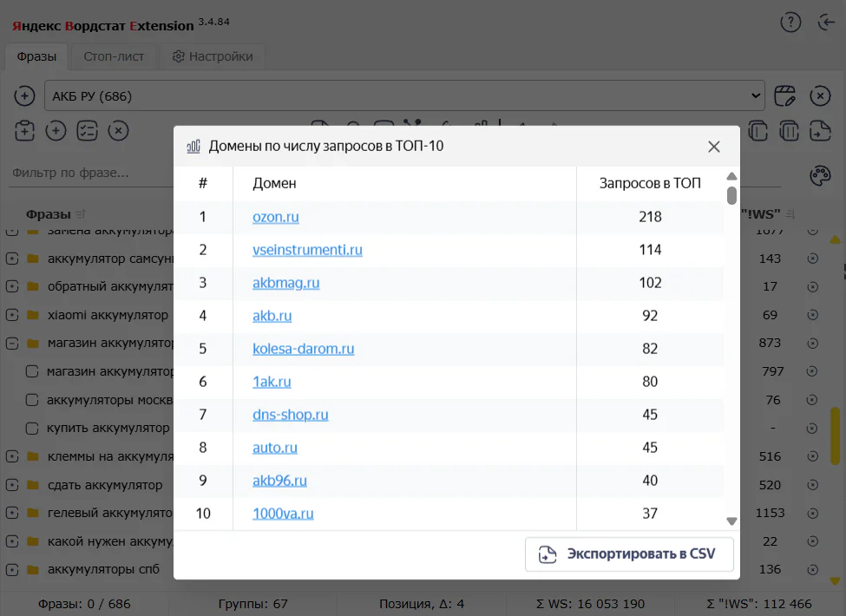
Task: Click the Запросов в ТОП column header
Action: [x=650, y=183]
